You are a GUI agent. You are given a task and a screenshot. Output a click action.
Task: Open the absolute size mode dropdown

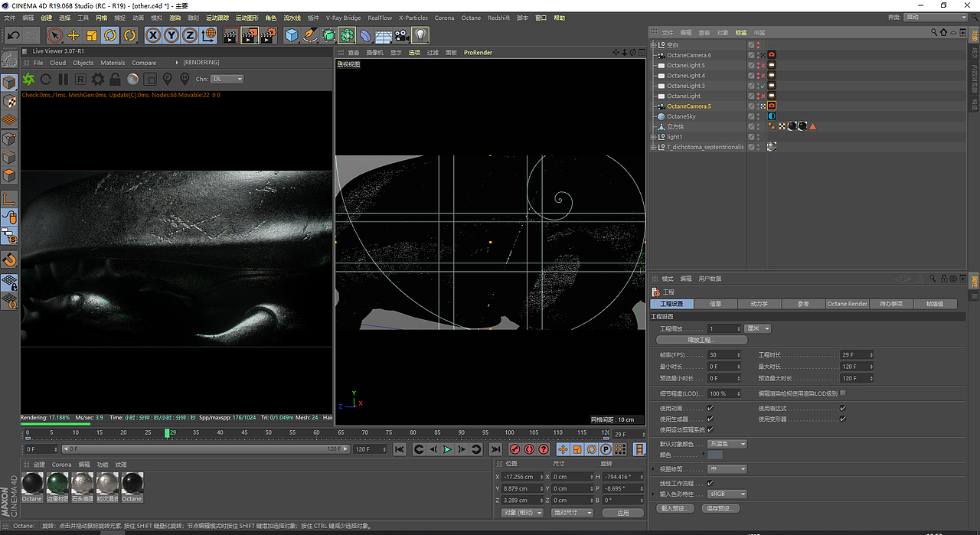[572, 513]
